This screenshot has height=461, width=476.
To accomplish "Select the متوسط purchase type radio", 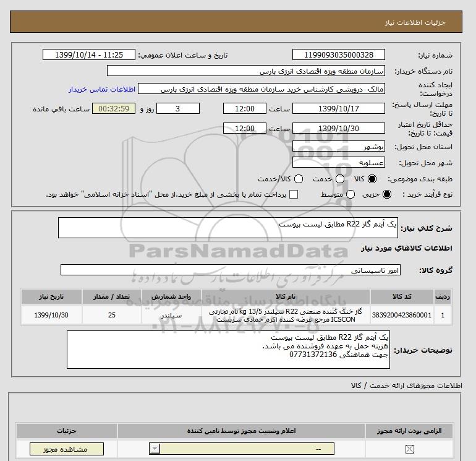I will [x=351, y=194].
